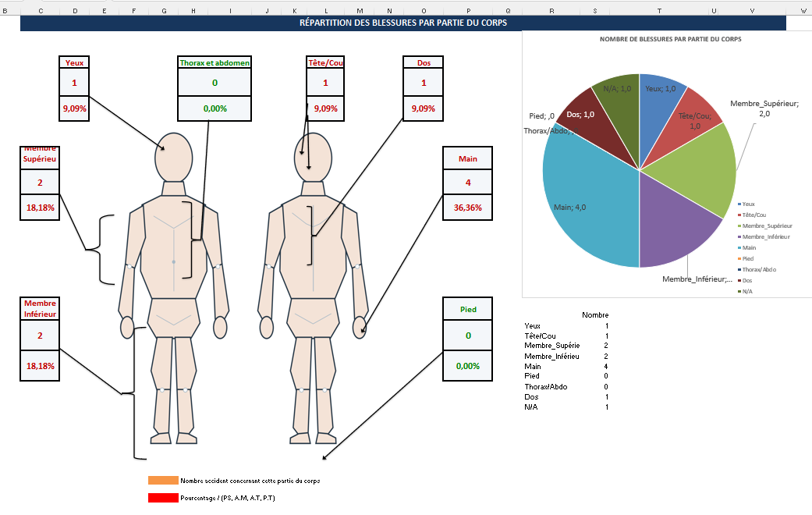812x515 pixels.
Task: Click the N/A entry in chart legend
Action: point(745,291)
